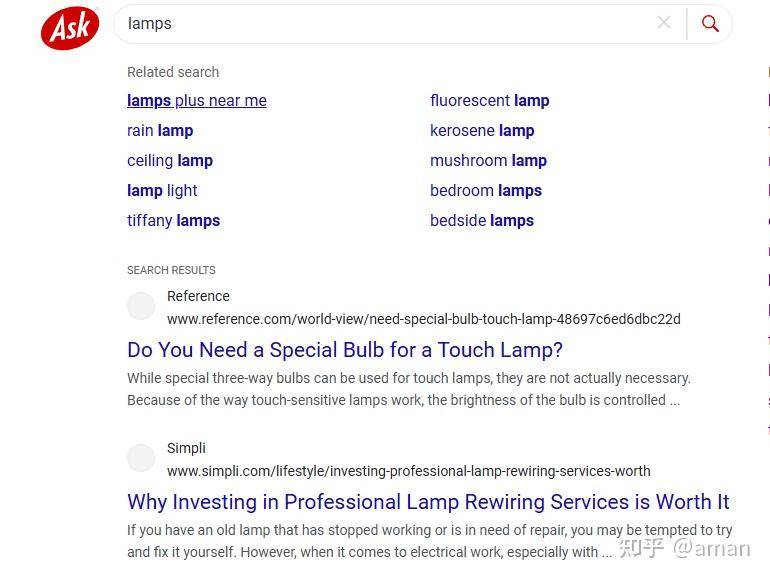This screenshot has height=579, width=770.
Task: Select tiffany lamps related search
Action: pos(173,221)
